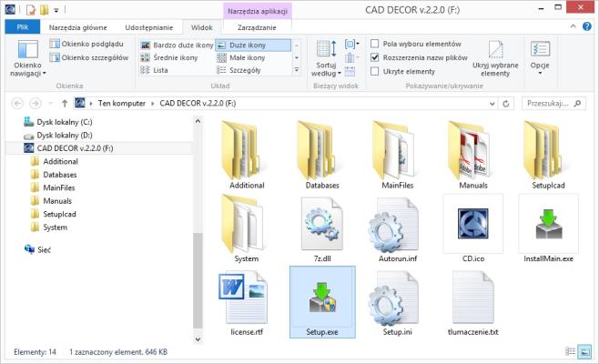
Task: Select the 7z.dll file icon
Action: coord(322,224)
